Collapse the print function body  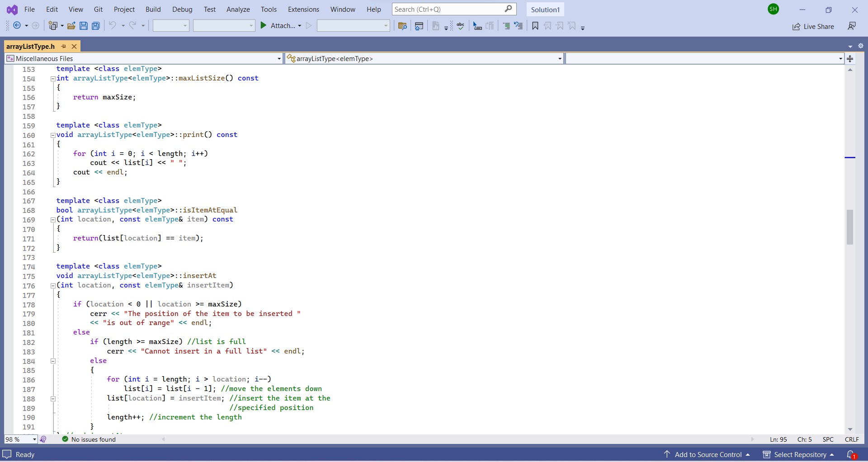click(x=53, y=135)
